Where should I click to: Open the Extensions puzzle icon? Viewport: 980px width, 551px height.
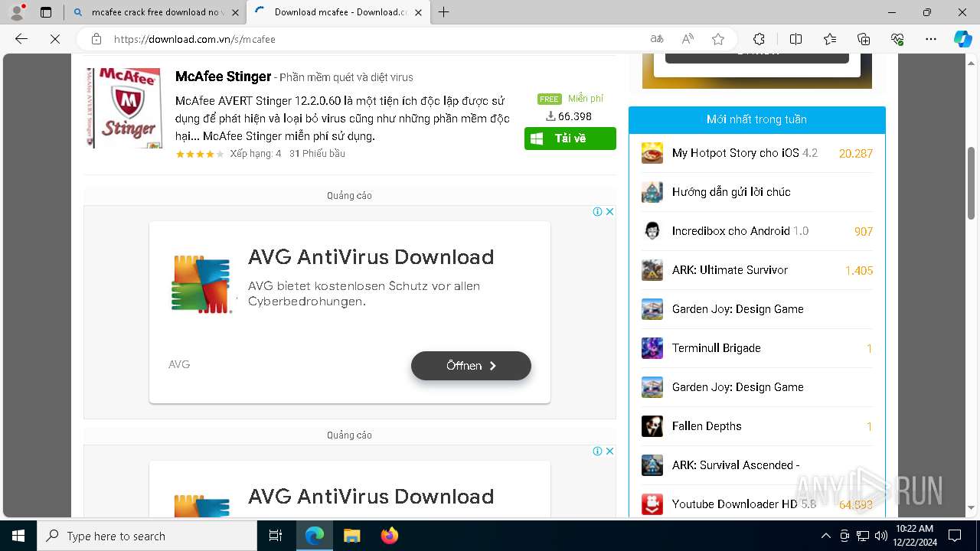[x=759, y=39]
